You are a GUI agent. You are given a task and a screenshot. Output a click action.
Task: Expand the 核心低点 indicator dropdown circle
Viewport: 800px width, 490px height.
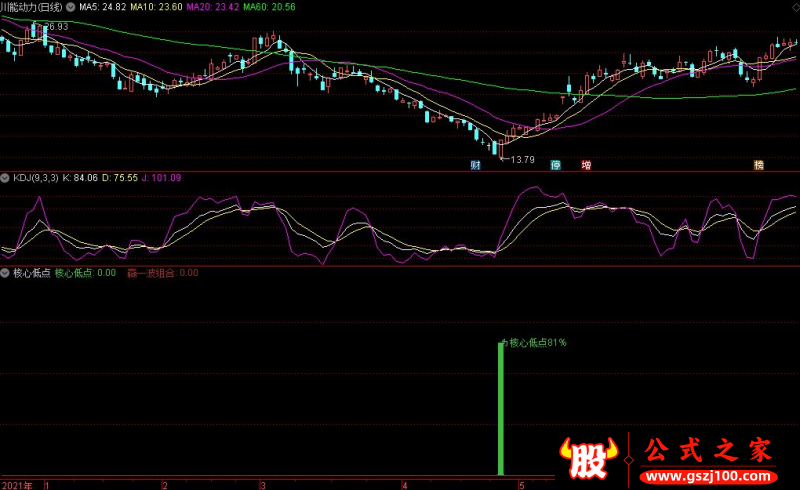[5, 273]
